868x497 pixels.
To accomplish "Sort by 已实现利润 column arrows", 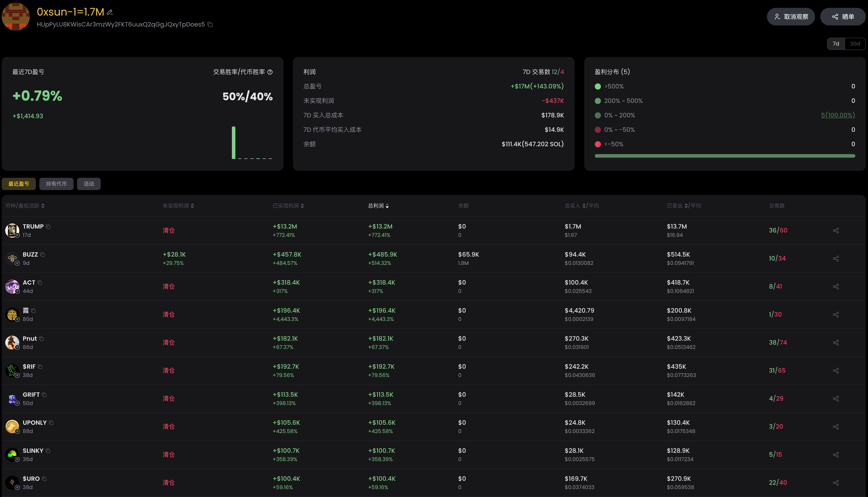I will tap(302, 206).
